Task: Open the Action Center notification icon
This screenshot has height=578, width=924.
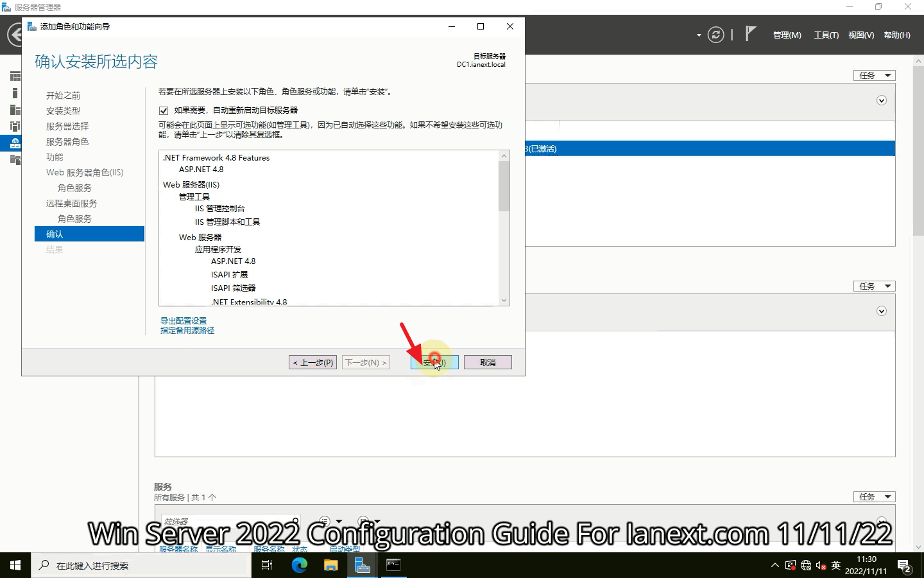Action: pos(905,566)
